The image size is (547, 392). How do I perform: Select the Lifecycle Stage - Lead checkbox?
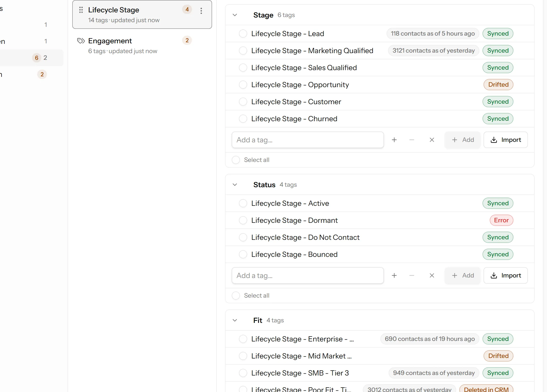243,34
